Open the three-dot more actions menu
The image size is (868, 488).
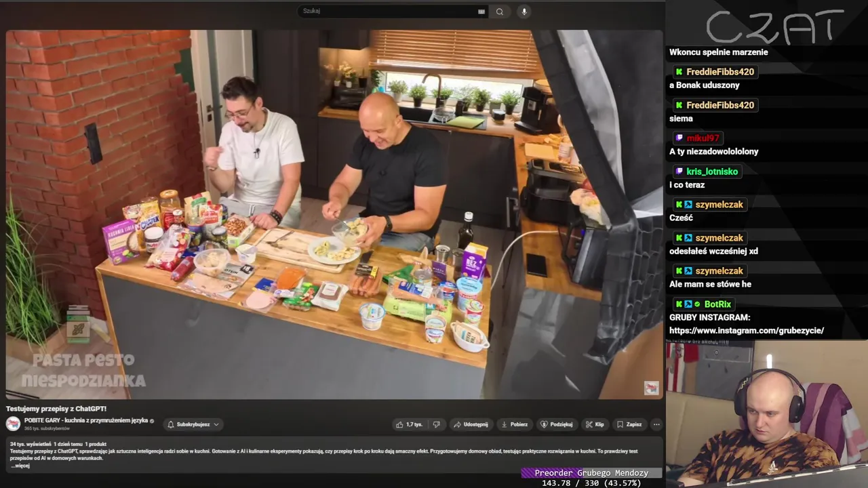(x=656, y=424)
